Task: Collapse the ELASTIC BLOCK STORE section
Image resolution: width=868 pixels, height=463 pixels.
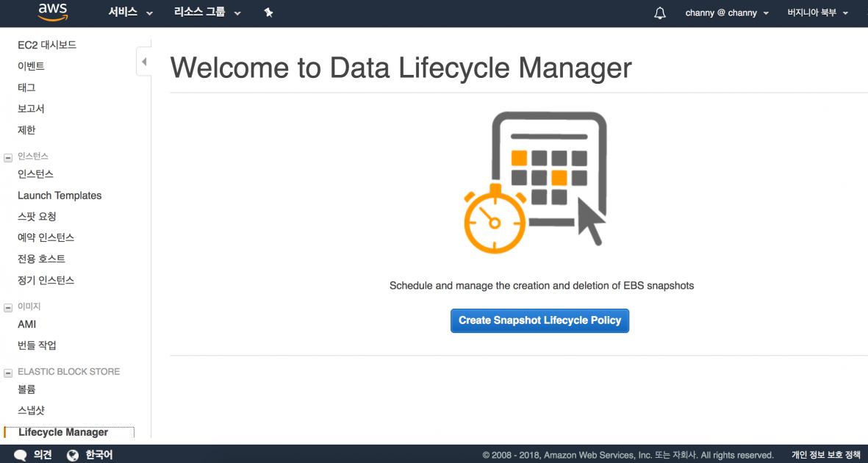Action: pyautogui.click(x=8, y=372)
